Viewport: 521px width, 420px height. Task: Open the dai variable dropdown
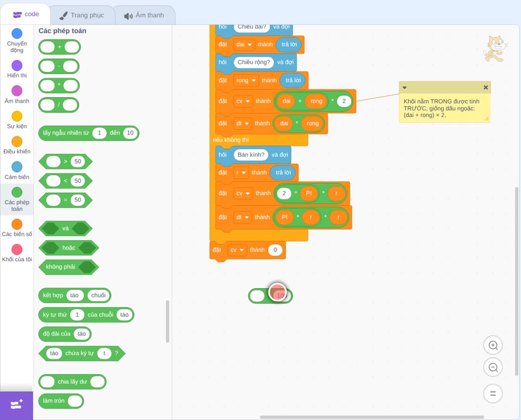pyautogui.click(x=244, y=44)
